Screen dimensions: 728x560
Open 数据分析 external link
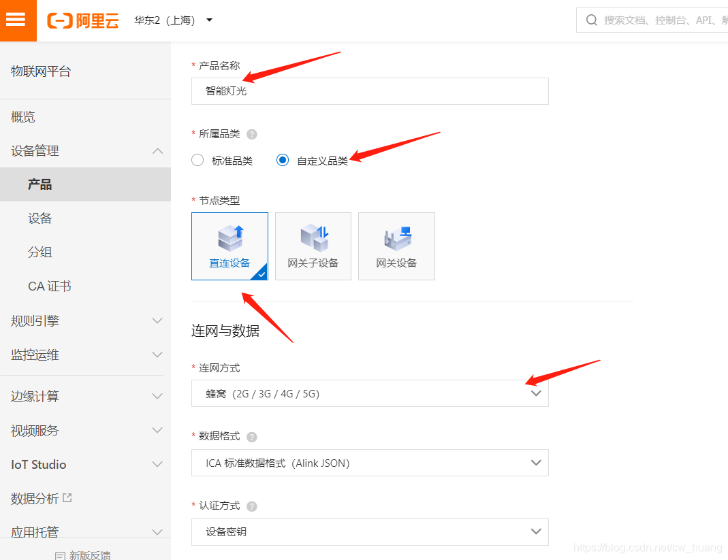tap(35, 499)
